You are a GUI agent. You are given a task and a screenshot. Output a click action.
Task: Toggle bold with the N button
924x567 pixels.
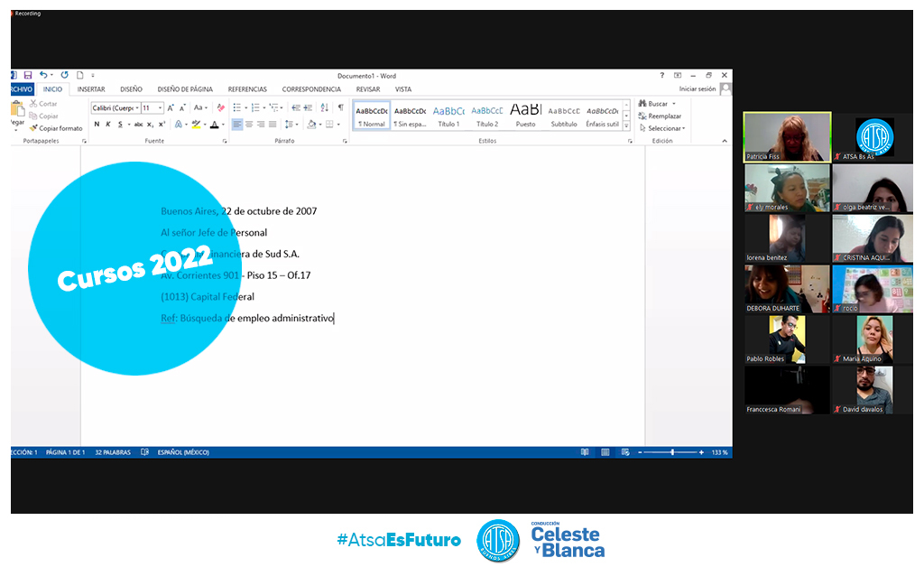[x=97, y=125]
